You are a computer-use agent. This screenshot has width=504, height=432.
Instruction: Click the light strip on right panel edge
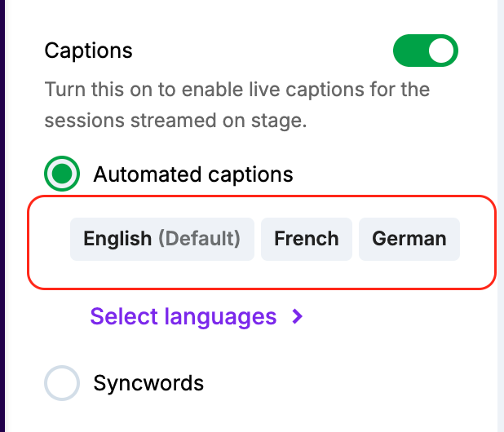[500, 216]
